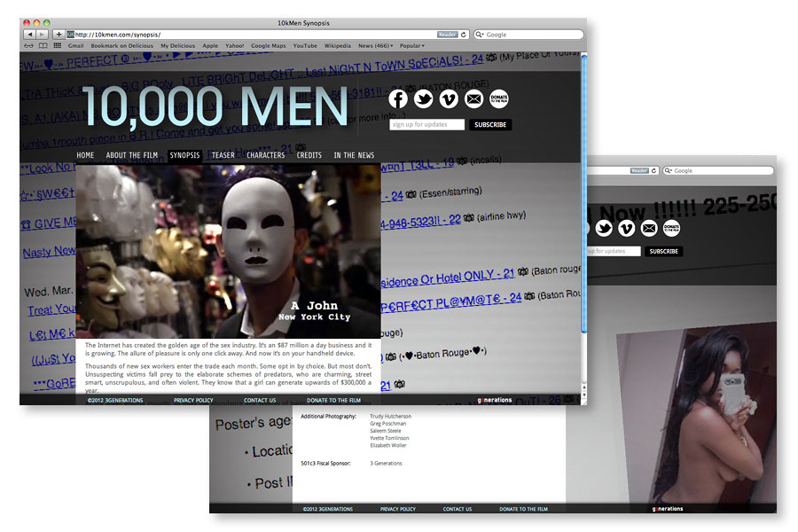Click the ABOUT THE FILM menu item
The image size is (798, 532).
(132, 155)
